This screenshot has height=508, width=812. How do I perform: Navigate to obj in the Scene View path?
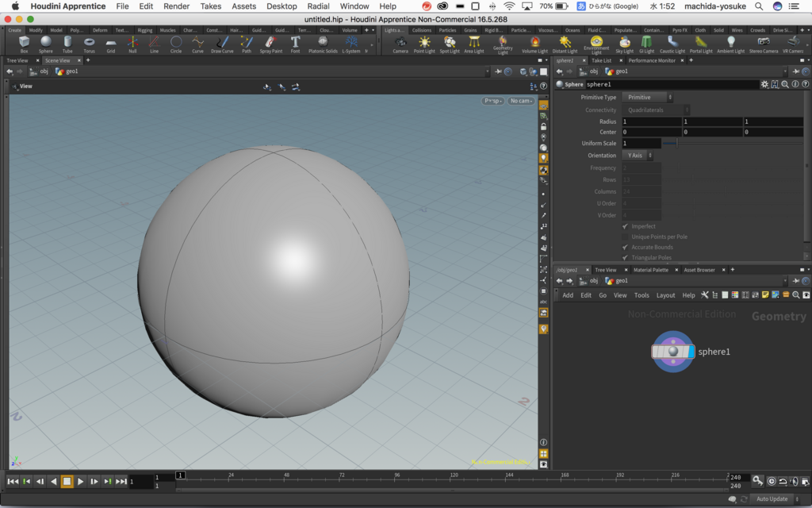44,71
